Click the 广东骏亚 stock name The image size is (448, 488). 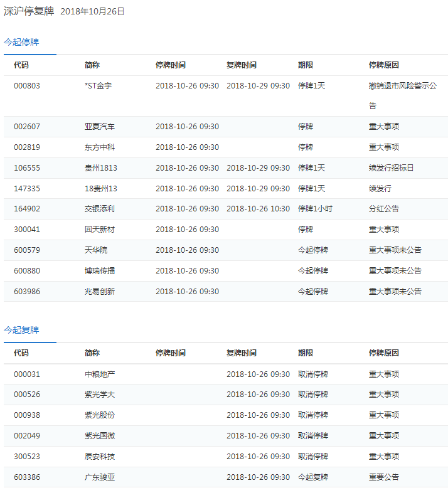[x=100, y=477]
